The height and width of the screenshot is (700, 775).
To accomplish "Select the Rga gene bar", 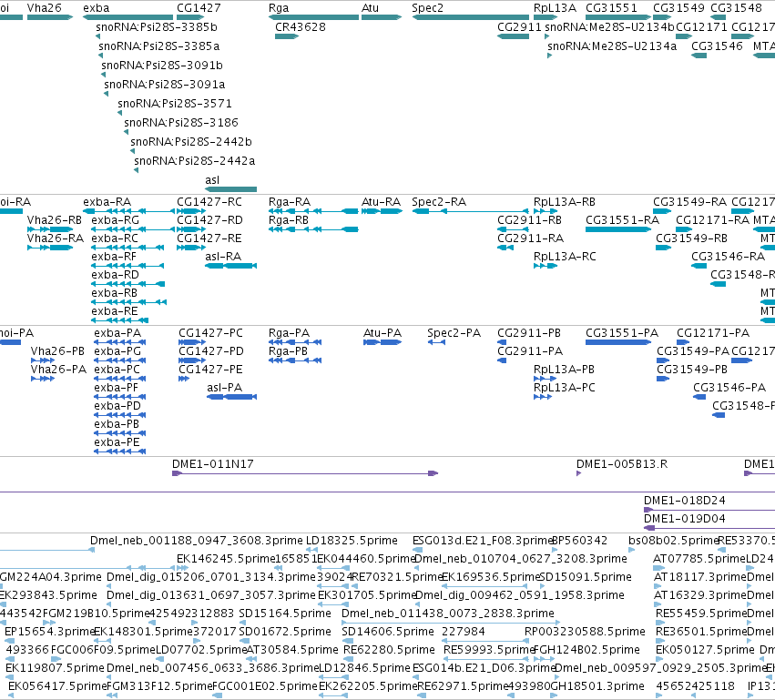I will pyautogui.click(x=313, y=17).
